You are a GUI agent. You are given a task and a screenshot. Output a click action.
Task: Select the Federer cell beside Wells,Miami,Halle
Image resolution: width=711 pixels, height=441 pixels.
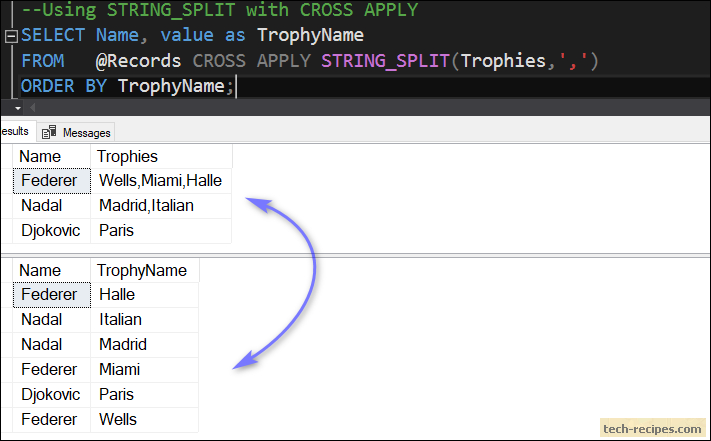52,181
